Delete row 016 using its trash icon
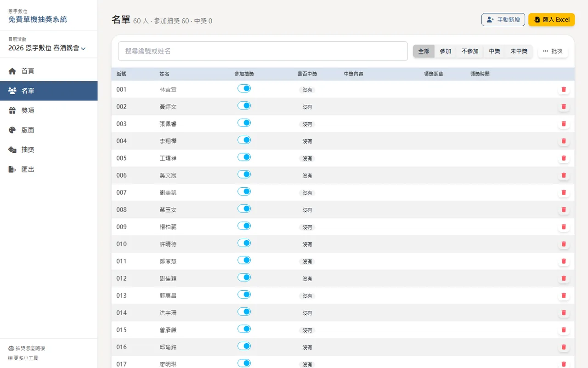Screen dimensions: 588x368 [564, 347]
